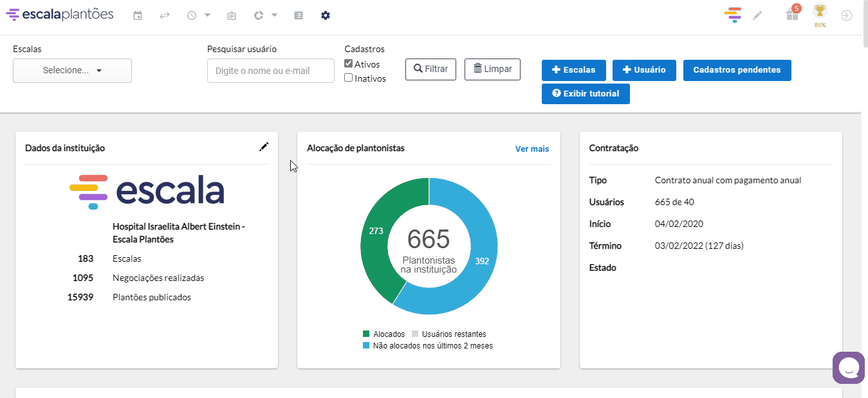
Task: Click the '15939' Plantões publicados count
Action: point(80,297)
